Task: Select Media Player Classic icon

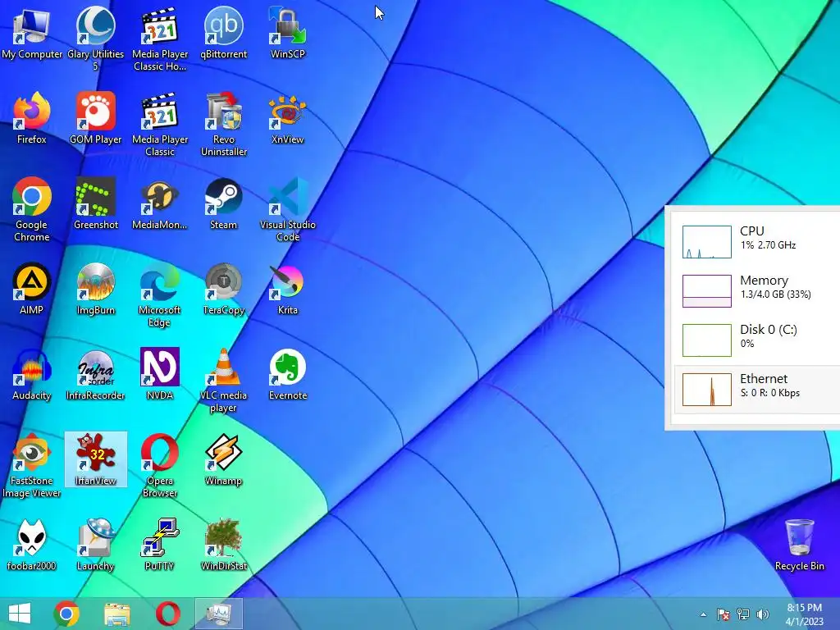Action: click(x=160, y=125)
